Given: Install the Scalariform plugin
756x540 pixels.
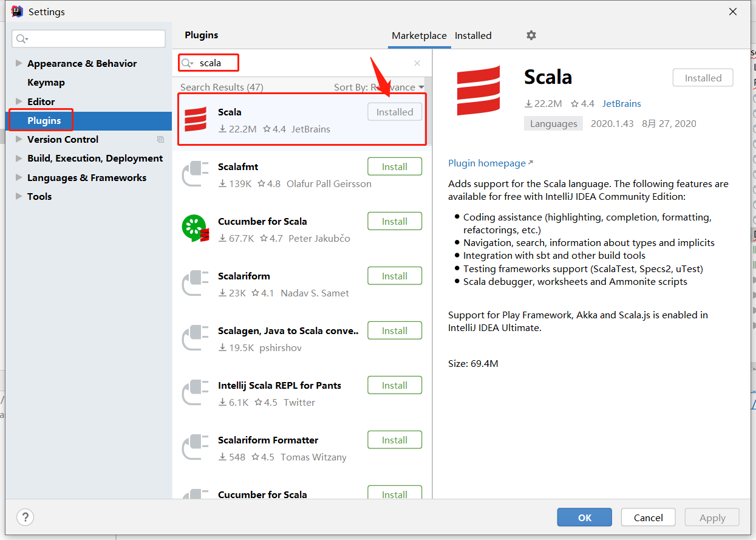Looking at the screenshot, I should [x=395, y=276].
